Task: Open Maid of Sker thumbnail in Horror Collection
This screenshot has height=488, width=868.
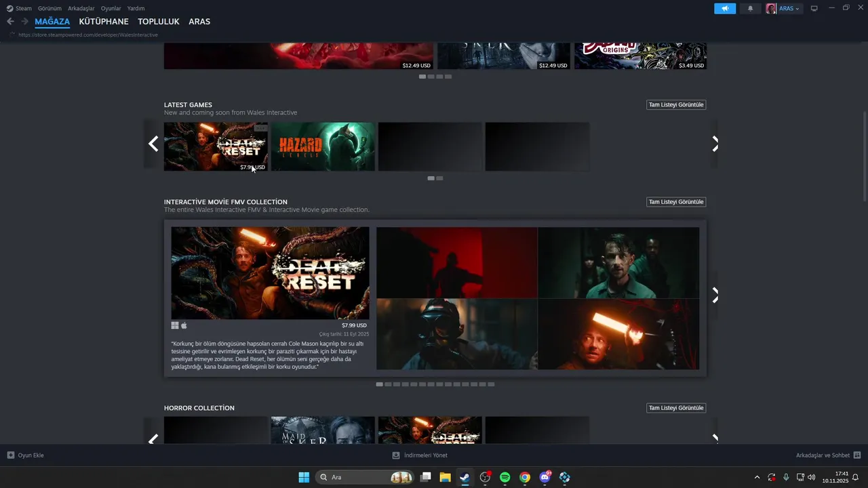Action: pos(323,430)
